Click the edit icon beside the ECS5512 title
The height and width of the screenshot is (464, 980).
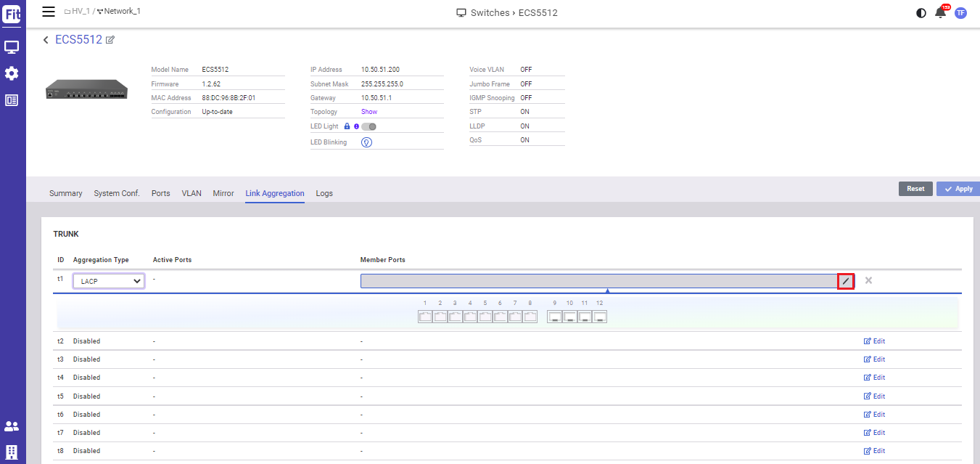pyautogui.click(x=110, y=40)
